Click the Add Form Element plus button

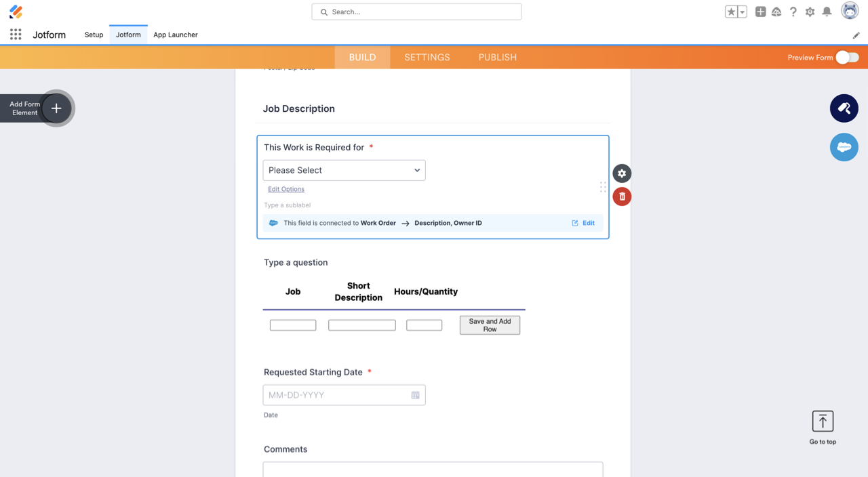point(56,108)
